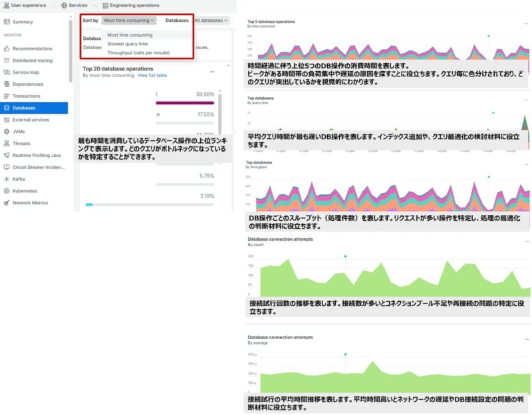This screenshot has height=415, width=532.
Task: Select the Dependencies icon
Action: (x=7, y=84)
